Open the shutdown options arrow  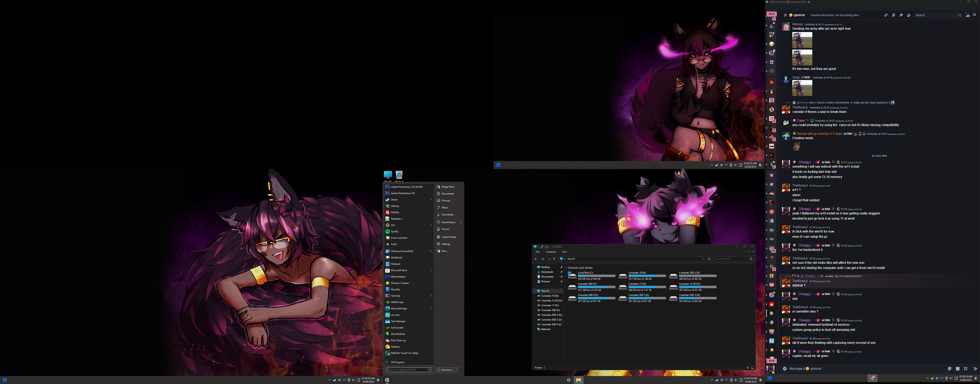457,370
